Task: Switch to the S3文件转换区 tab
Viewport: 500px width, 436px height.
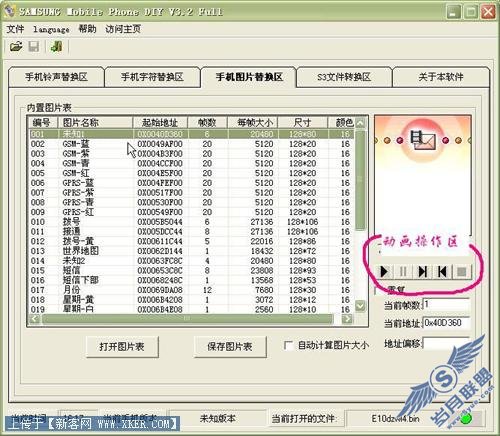Action: pos(344,77)
